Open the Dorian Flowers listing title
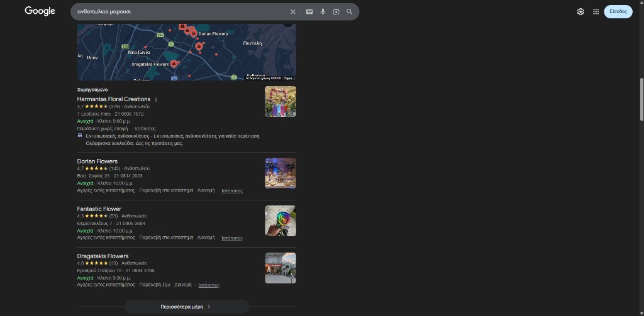The image size is (644, 316). [x=97, y=161]
